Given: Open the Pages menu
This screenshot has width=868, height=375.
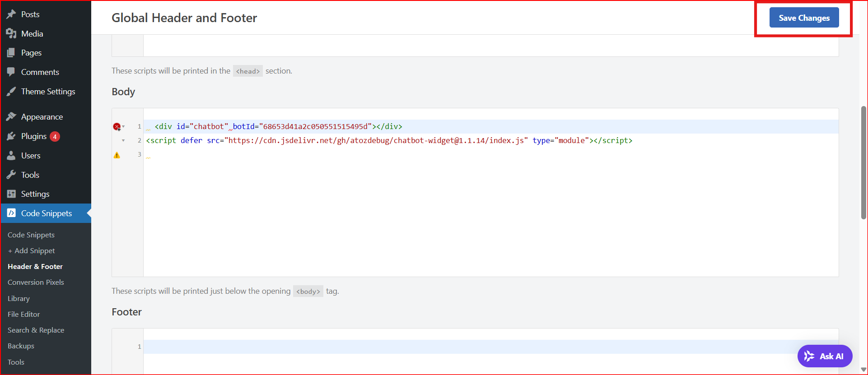Looking at the screenshot, I should [x=46, y=53].
